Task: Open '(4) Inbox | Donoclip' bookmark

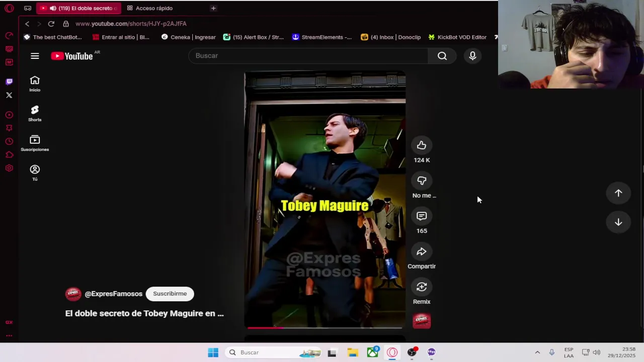Action: 391,37
